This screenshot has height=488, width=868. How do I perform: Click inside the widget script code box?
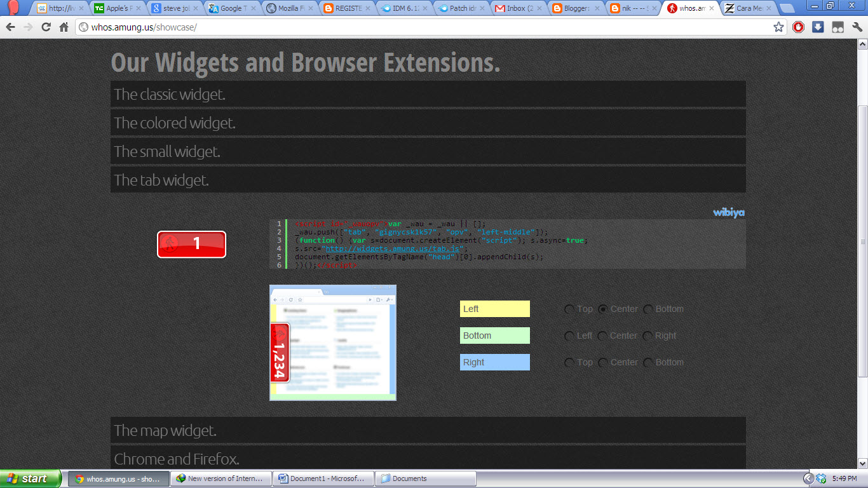click(x=508, y=244)
